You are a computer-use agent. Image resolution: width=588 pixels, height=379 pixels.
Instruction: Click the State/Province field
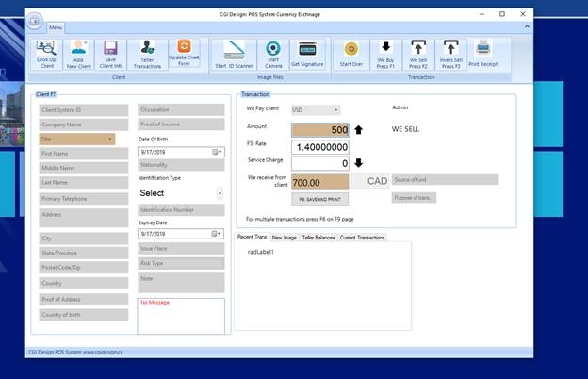coord(83,253)
